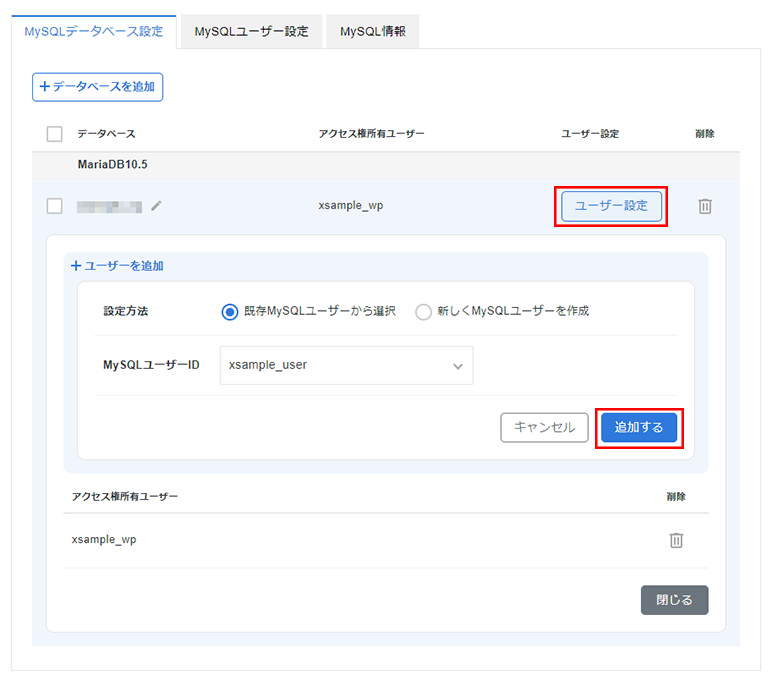
Task: Click the xsample_wp text in the アクセス権所有ユーザー column
Action: tap(351, 206)
